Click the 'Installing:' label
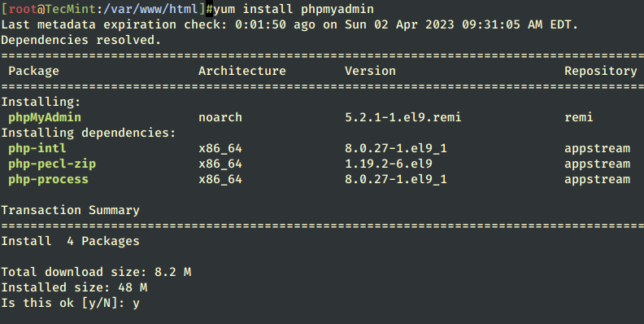The width and height of the screenshot is (644, 324). [x=41, y=102]
